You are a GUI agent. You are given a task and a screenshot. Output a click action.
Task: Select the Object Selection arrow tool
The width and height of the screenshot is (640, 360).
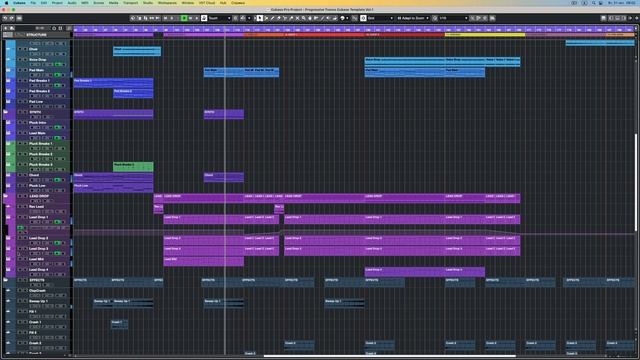tap(260, 18)
